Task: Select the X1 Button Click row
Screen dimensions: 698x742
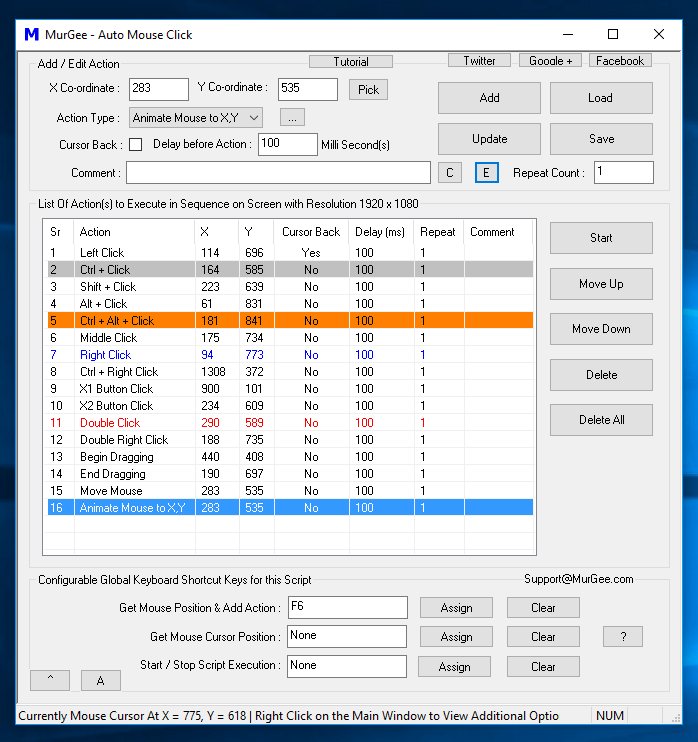Action: pyautogui.click(x=290, y=389)
